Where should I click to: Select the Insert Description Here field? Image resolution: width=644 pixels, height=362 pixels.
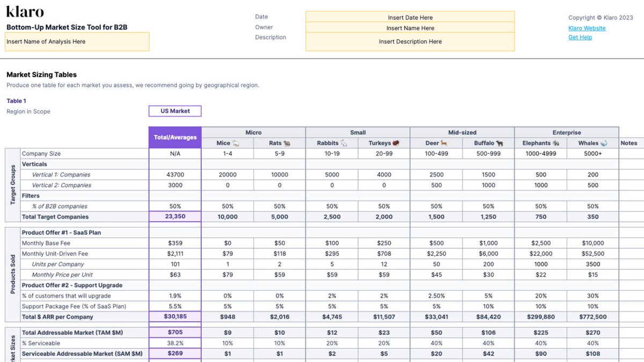point(410,42)
